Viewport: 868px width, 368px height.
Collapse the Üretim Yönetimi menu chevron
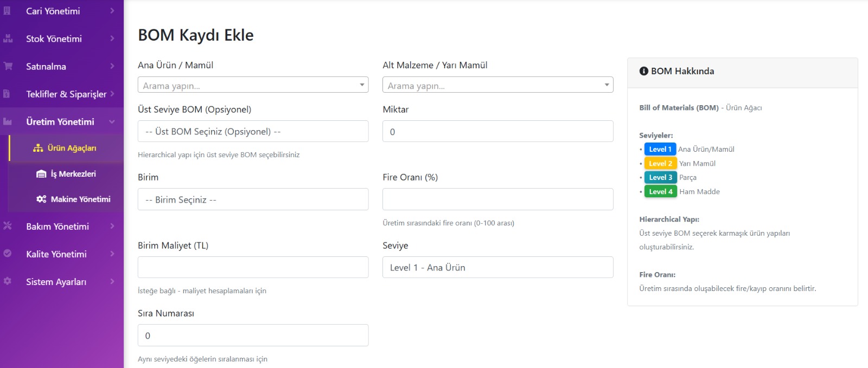(112, 122)
